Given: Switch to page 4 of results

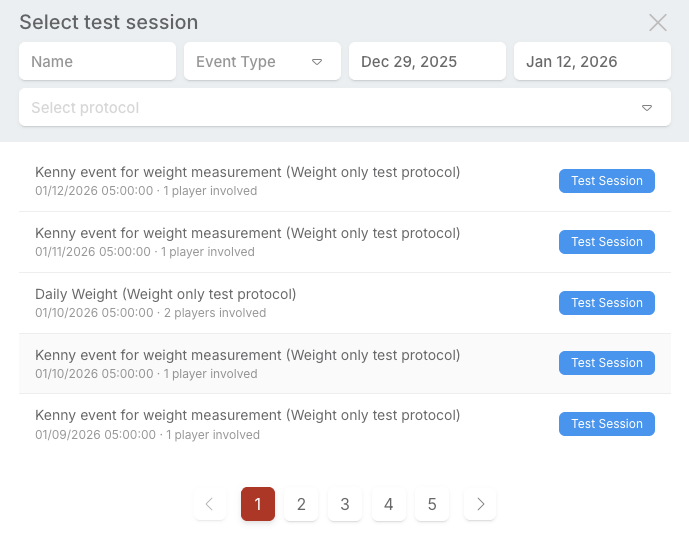Looking at the screenshot, I should 388,505.
